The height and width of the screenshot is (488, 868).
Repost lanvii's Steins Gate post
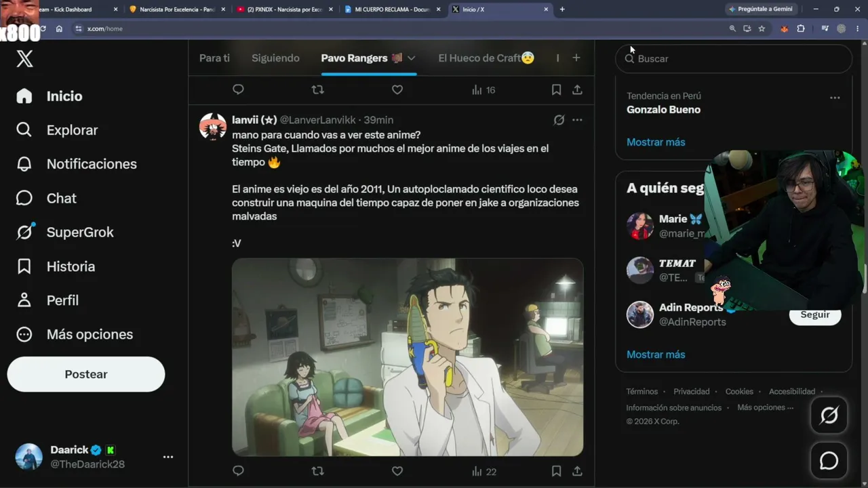(317, 471)
